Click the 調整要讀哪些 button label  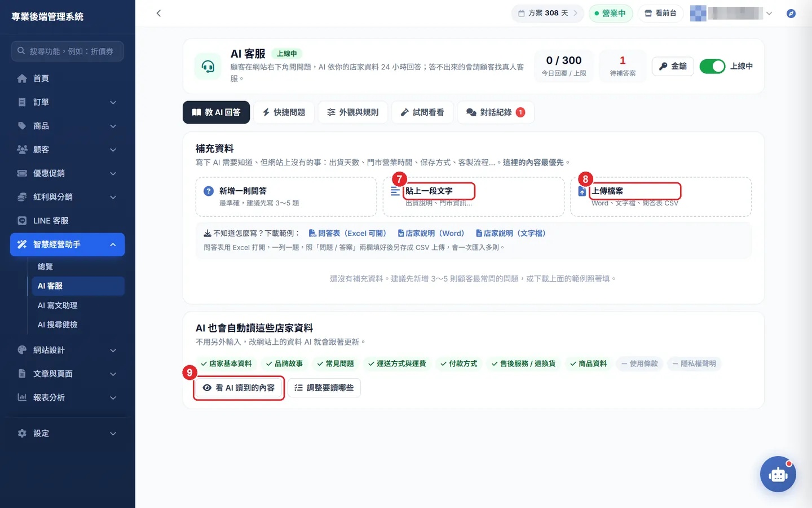(330, 388)
